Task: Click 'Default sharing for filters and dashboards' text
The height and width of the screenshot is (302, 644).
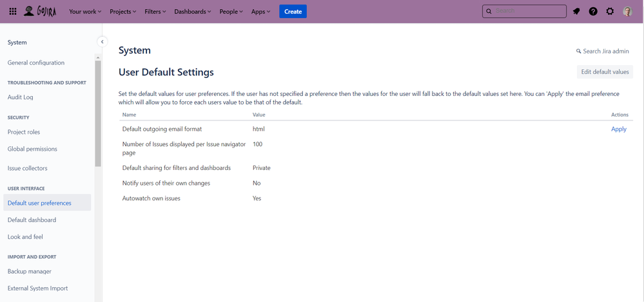Action: (x=177, y=168)
